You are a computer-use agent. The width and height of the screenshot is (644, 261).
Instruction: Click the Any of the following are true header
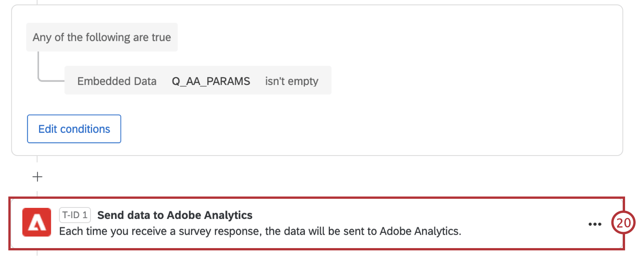pyautogui.click(x=102, y=37)
